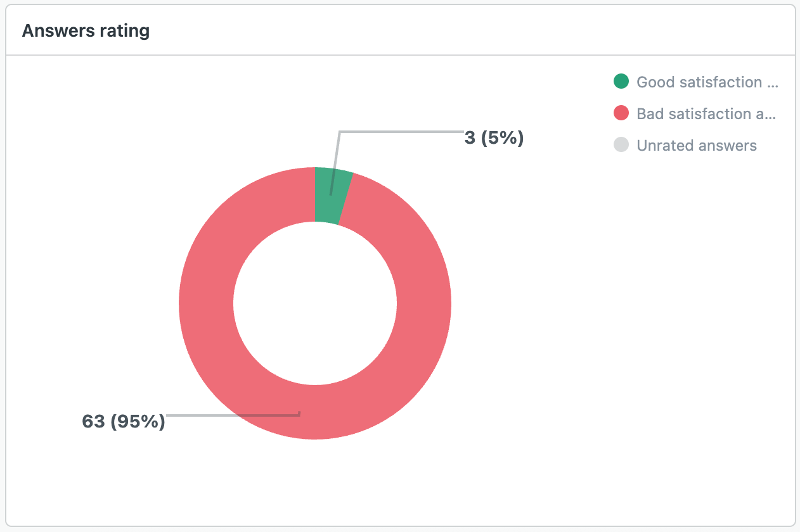The image size is (800, 532).
Task: Click the blank header area right of the title
Action: coord(475,31)
